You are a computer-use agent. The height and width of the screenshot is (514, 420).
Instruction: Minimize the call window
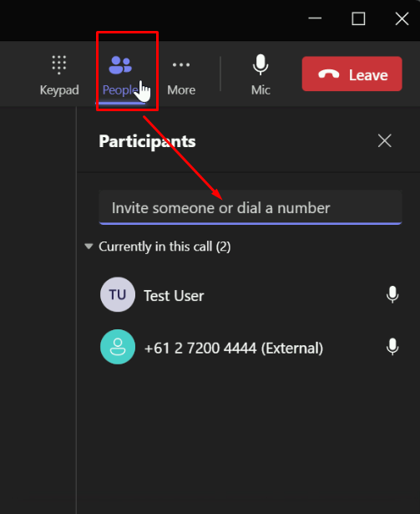315,18
